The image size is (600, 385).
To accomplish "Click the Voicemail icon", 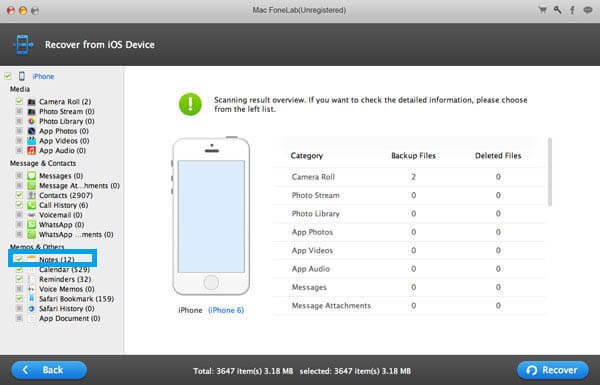I will coord(31,215).
